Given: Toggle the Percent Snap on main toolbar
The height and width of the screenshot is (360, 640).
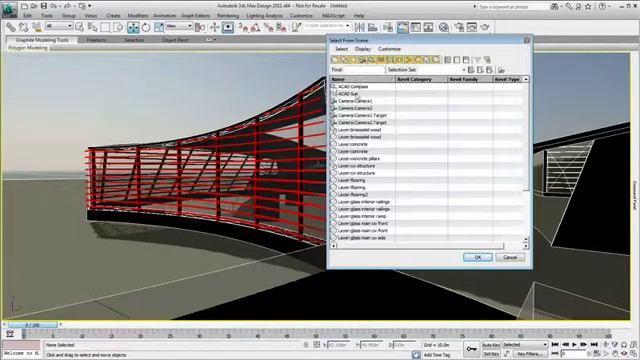Looking at the screenshot, I should click(268, 27).
